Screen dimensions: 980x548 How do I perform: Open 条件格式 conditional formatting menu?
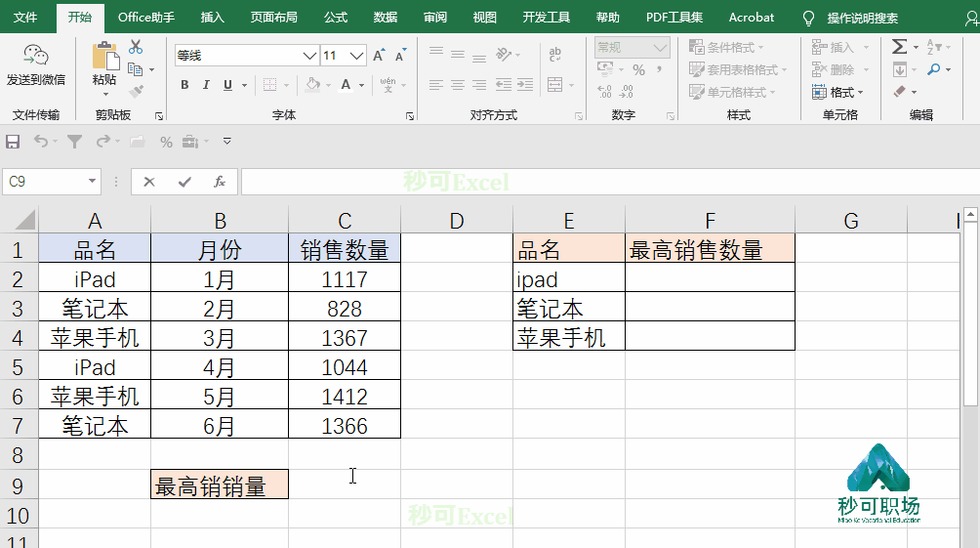pyautogui.click(x=726, y=47)
